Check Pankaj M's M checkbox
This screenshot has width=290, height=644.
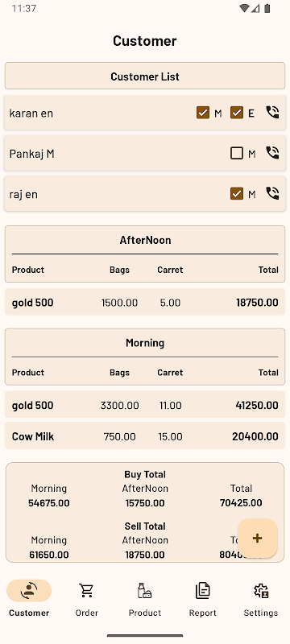pos(237,153)
